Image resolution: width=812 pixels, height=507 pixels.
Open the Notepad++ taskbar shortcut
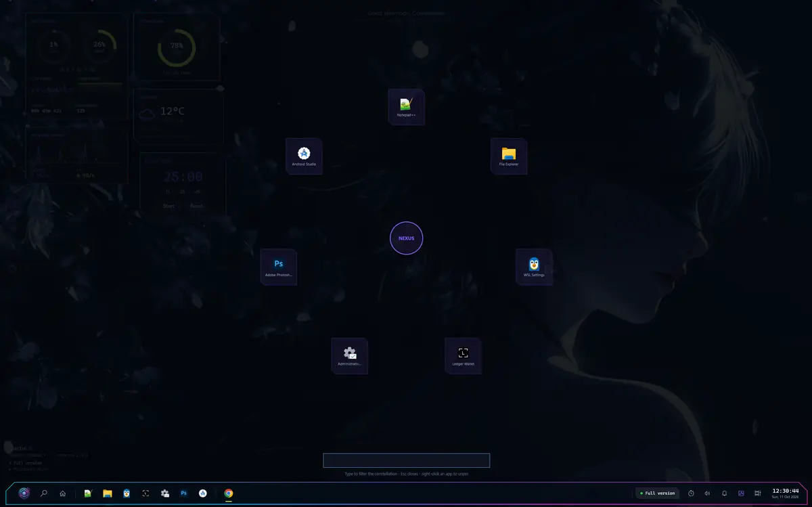pos(88,493)
